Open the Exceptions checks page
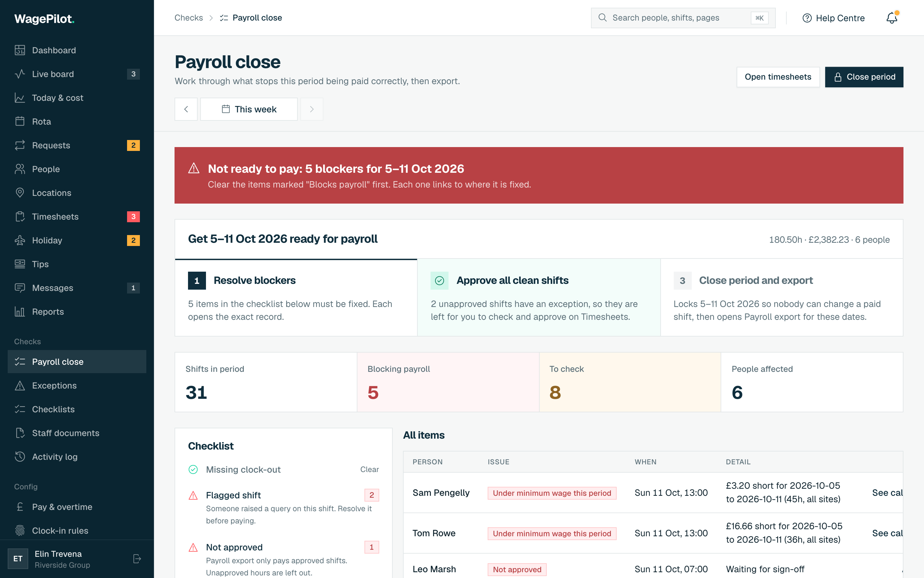The image size is (924, 578). [x=77, y=385]
